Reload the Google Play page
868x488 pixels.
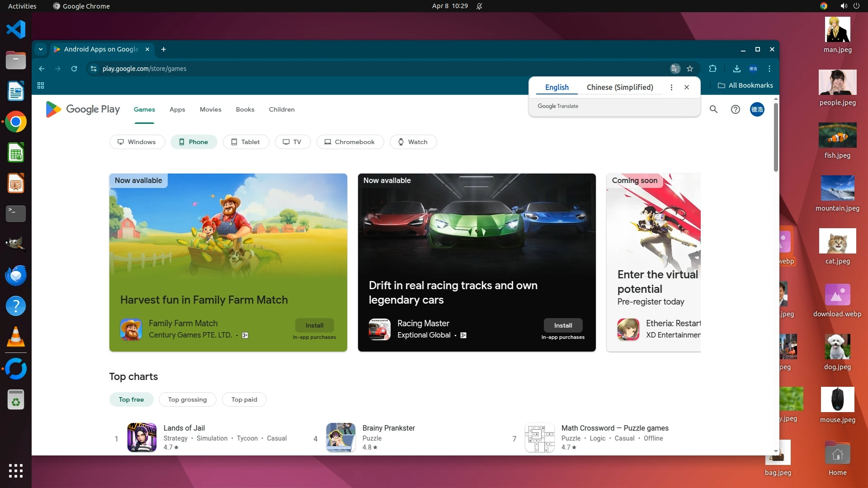click(x=74, y=69)
